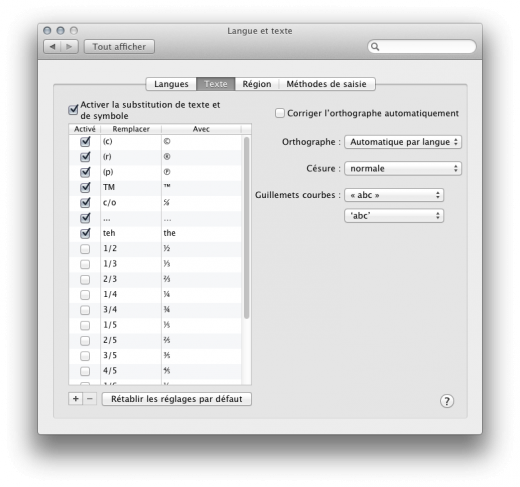Enable the 2/3 fraction substitution checkbox

pyautogui.click(x=85, y=279)
